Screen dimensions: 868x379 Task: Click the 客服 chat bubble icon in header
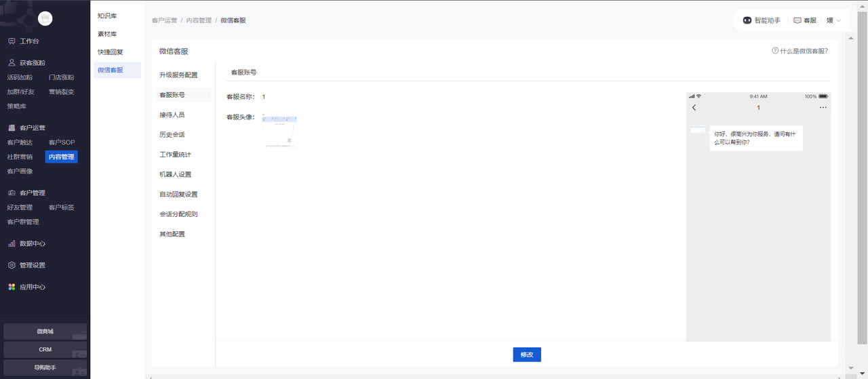point(797,20)
